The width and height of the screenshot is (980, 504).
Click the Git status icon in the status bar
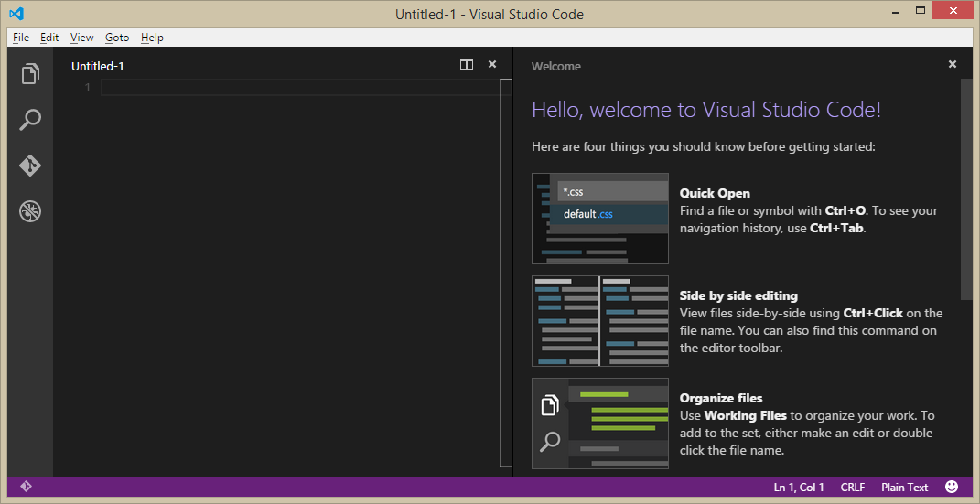click(27, 487)
